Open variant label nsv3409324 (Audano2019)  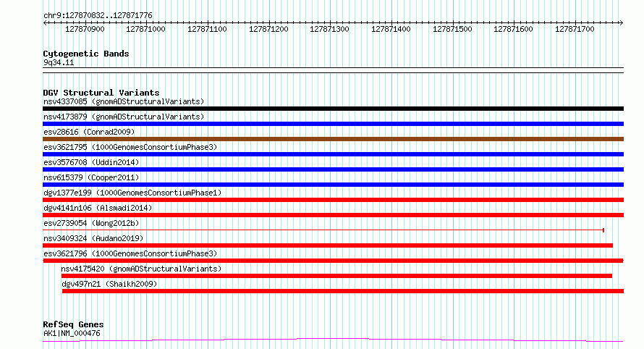click(x=93, y=238)
